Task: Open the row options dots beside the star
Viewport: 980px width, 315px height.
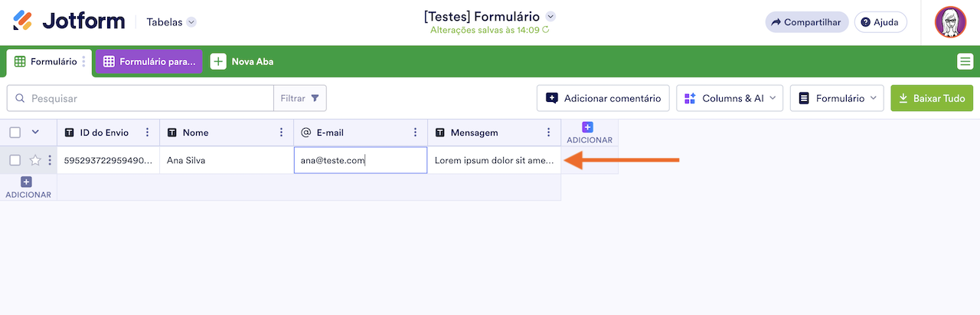Action: pos(50,160)
